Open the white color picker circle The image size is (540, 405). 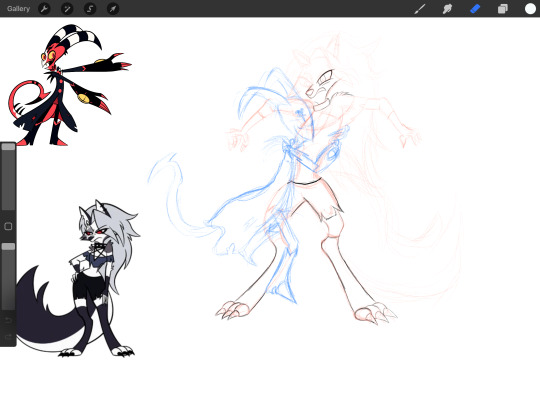point(530,9)
